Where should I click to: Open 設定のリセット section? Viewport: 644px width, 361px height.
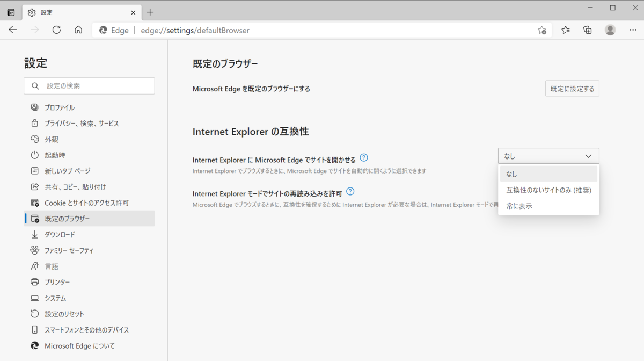pyautogui.click(x=89, y=314)
